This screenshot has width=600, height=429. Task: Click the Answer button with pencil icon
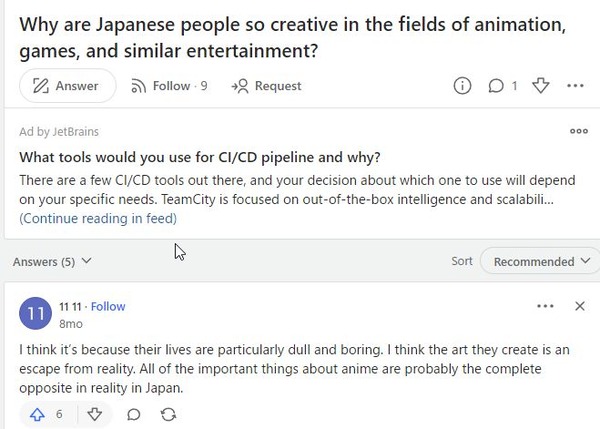tap(66, 86)
